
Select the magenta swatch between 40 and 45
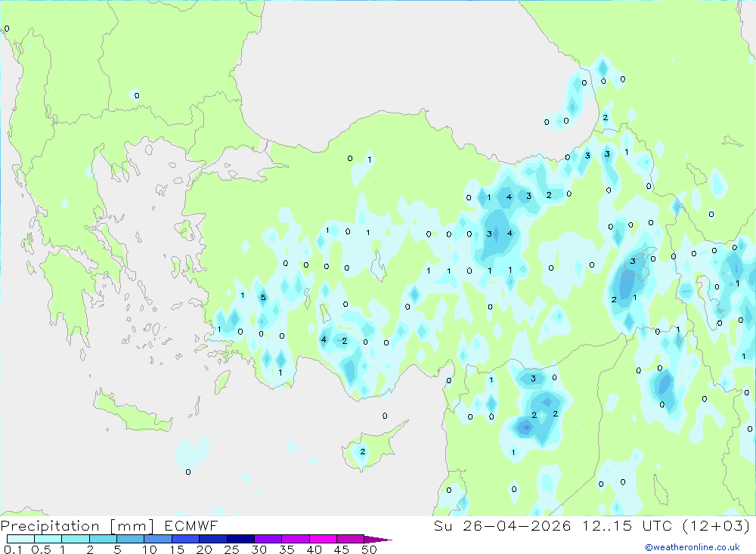tap(323, 539)
